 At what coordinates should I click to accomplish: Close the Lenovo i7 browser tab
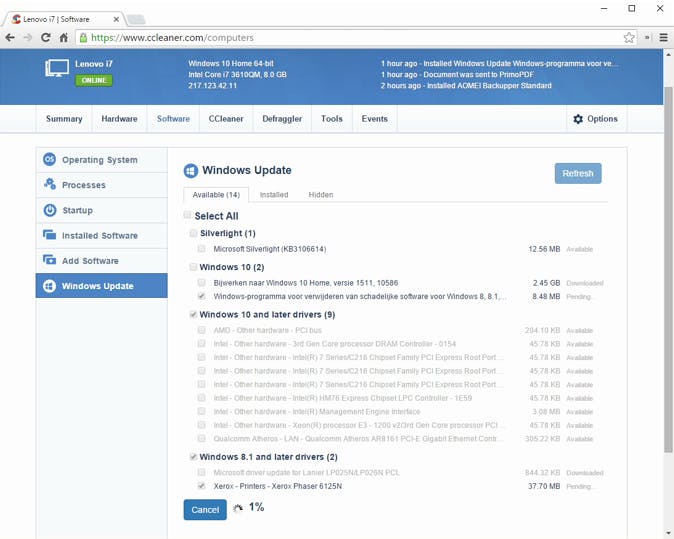pos(116,19)
